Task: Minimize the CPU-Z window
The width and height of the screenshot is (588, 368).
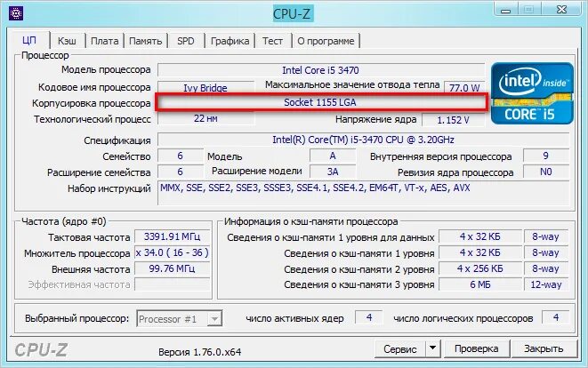Action: point(506,10)
